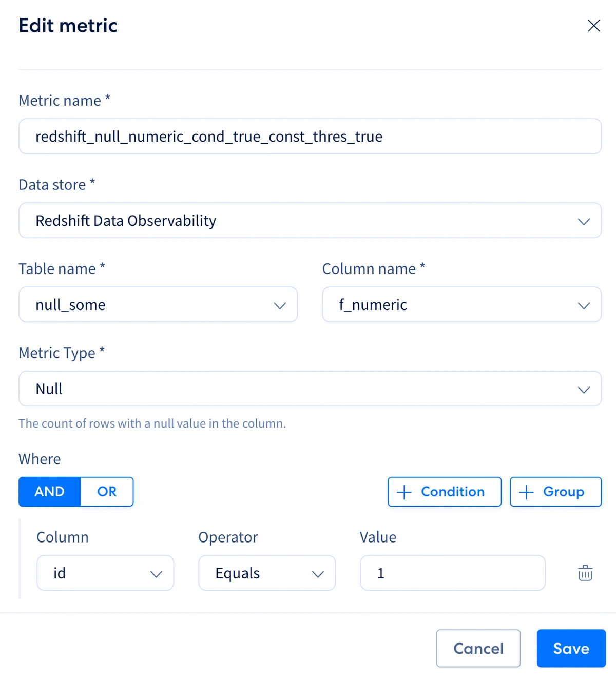The width and height of the screenshot is (616, 678).
Task: Click the condition Value input field
Action: (x=453, y=573)
